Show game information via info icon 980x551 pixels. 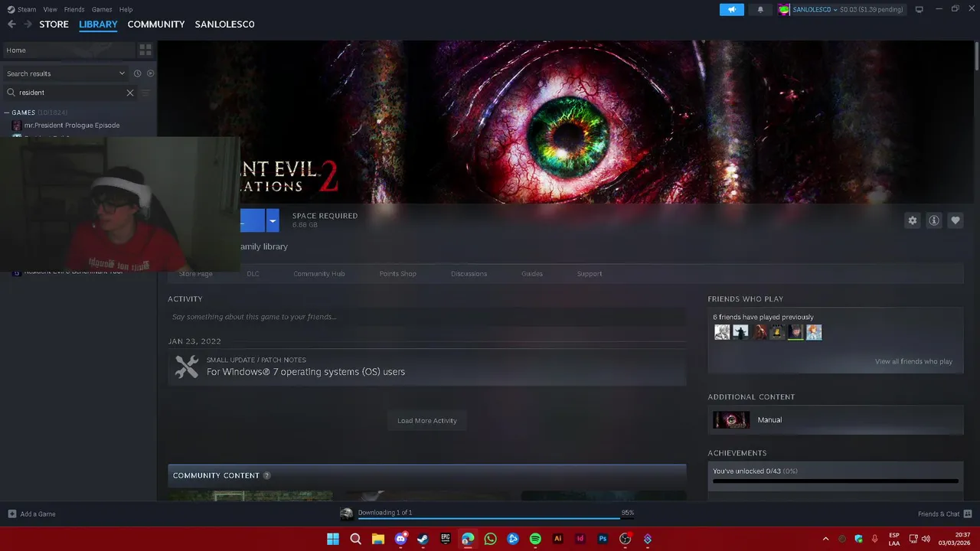point(934,220)
